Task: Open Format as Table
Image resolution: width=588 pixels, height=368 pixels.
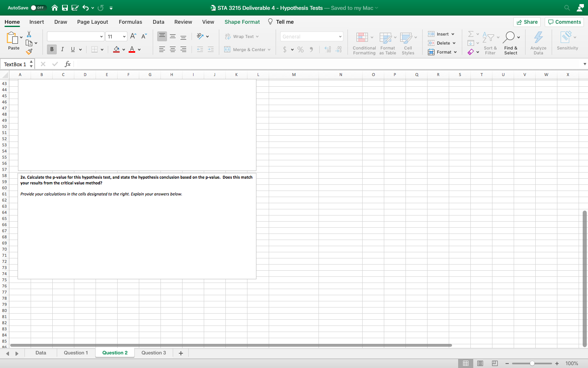Action: [388, 43]
